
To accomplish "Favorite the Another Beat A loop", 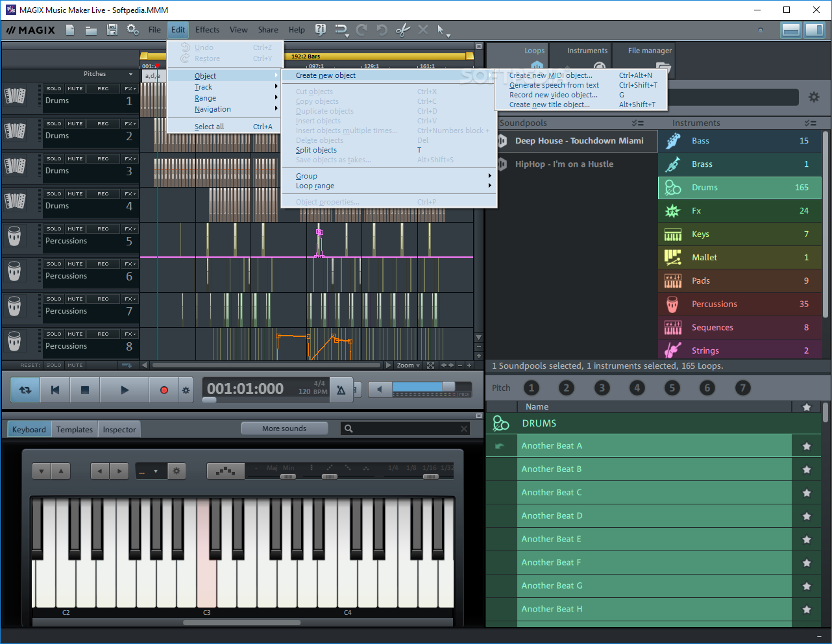I will pyautogui.click(x=807, y=446).
